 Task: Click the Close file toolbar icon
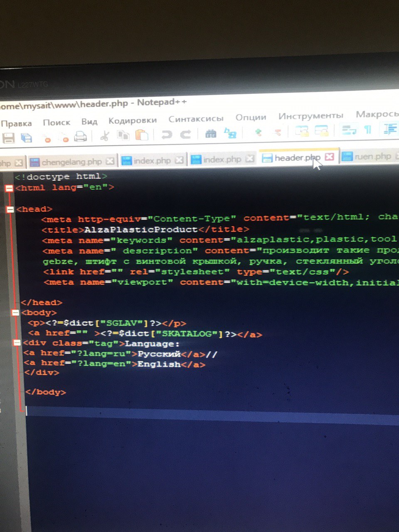47,138
